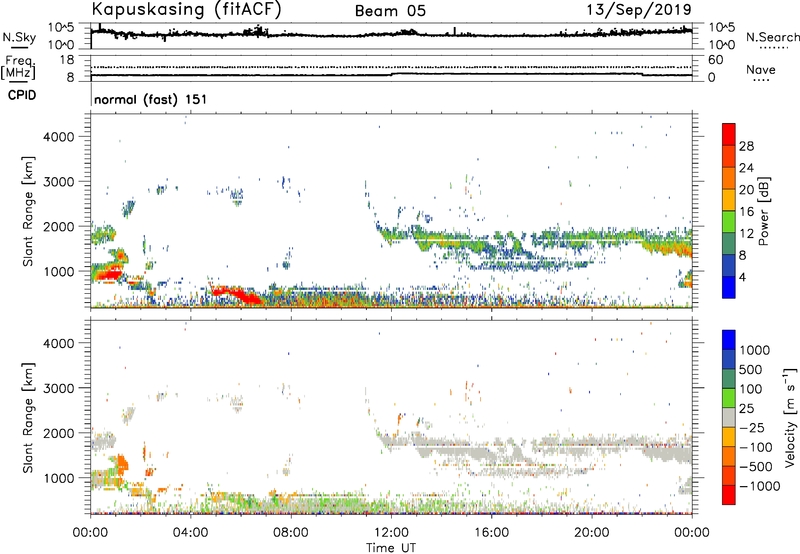
Task: Click the dotted Nave line trace
Action: click(x=391, y=67)
